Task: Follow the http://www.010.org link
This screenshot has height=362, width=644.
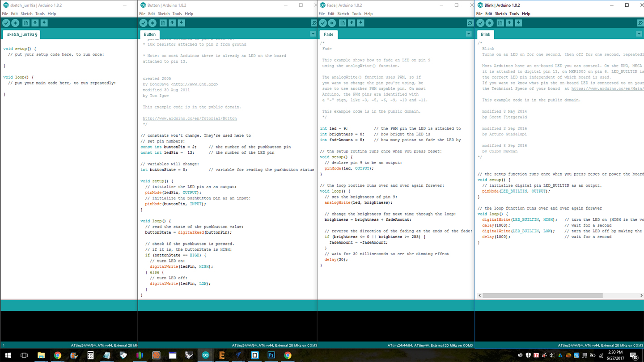Action: pos(195,84)
